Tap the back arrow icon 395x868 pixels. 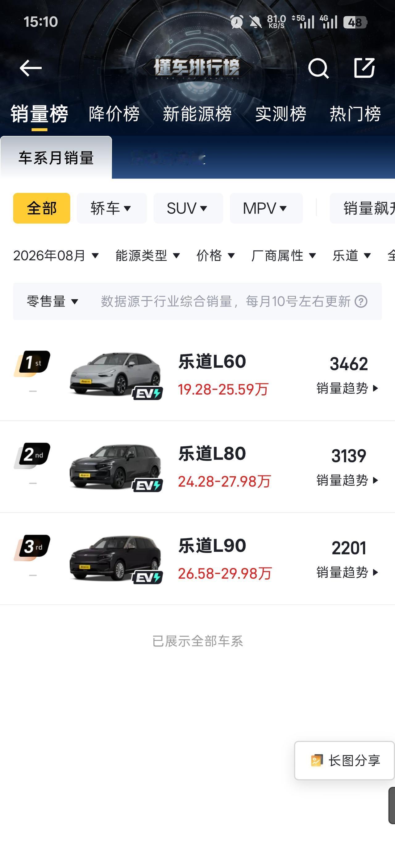[x=31, y=68]
